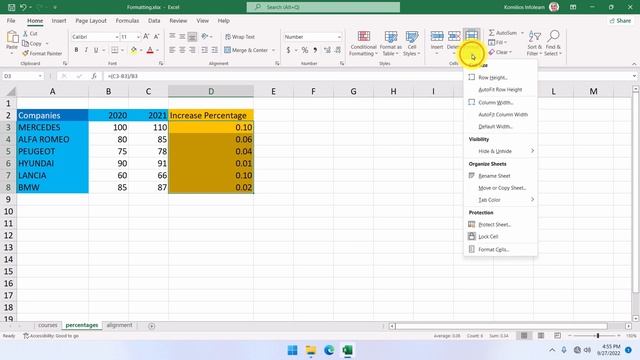Open Merge & Center dropdown arrow
The height and width of the screenshot is (360, 640).
point(273,50)
